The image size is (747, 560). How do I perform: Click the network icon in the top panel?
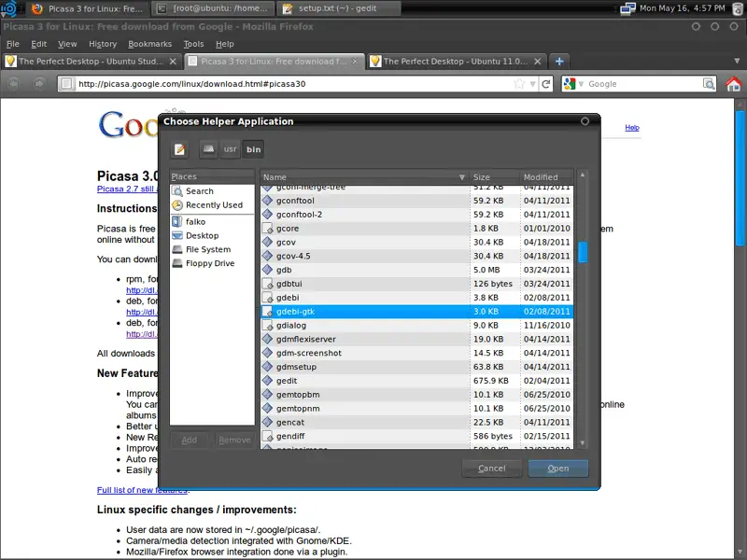pos(627,8)
